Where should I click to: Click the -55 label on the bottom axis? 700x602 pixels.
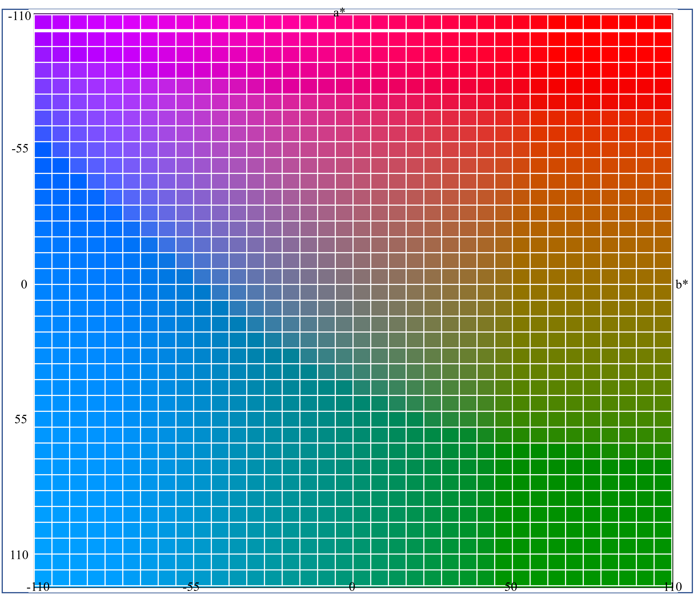(191, 587)
